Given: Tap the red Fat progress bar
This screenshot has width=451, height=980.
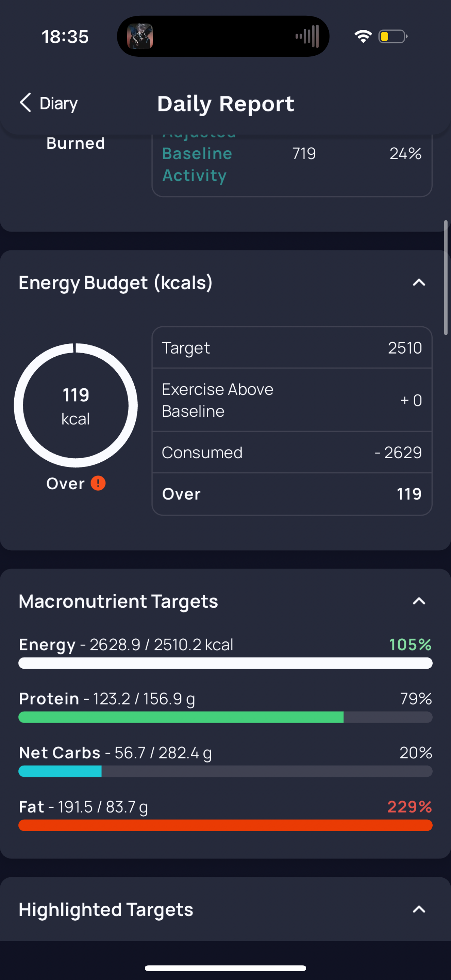Looking at the screenshot, I should click(225, 825).
